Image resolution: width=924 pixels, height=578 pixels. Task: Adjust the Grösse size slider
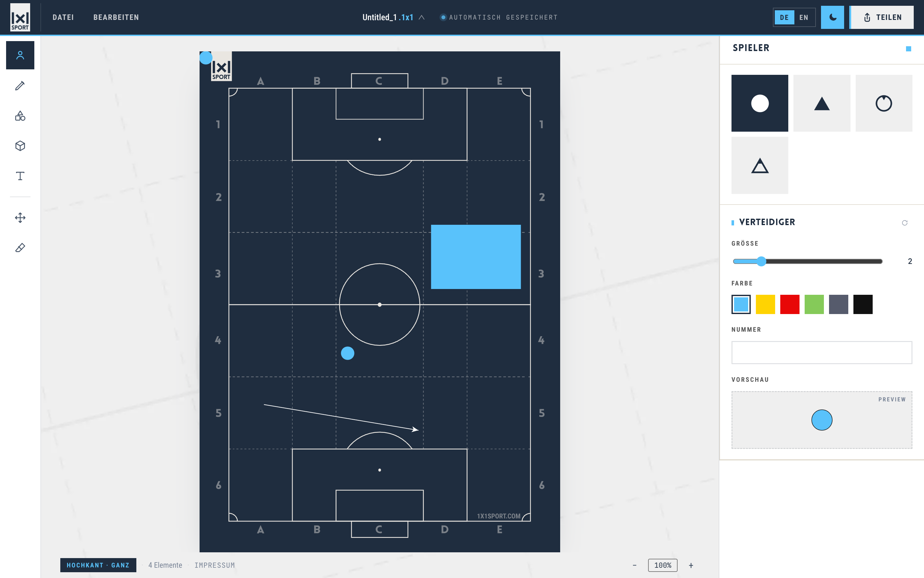coord(808,261)
